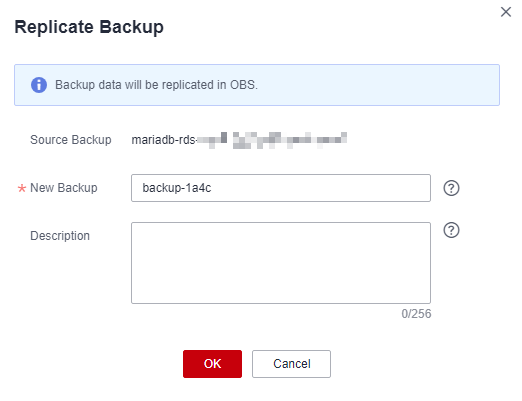Click the backup-1a4c text in the field

point(177,188)
